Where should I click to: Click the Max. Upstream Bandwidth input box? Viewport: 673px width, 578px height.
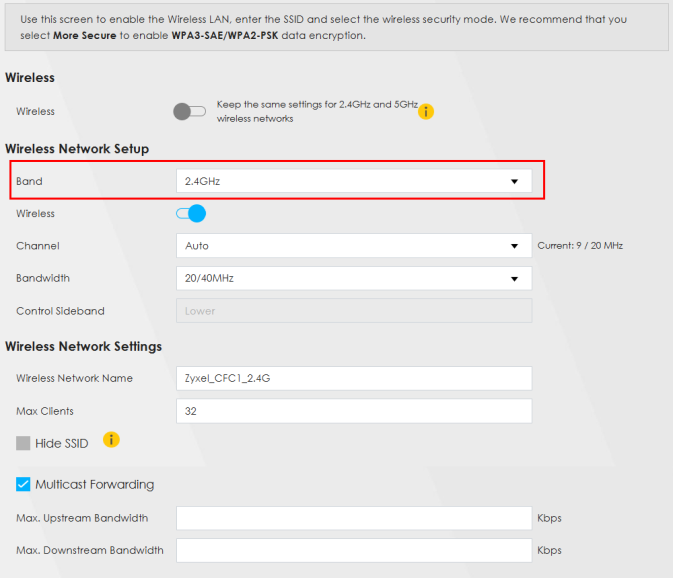pyautogui.click(x=353, y=518)
